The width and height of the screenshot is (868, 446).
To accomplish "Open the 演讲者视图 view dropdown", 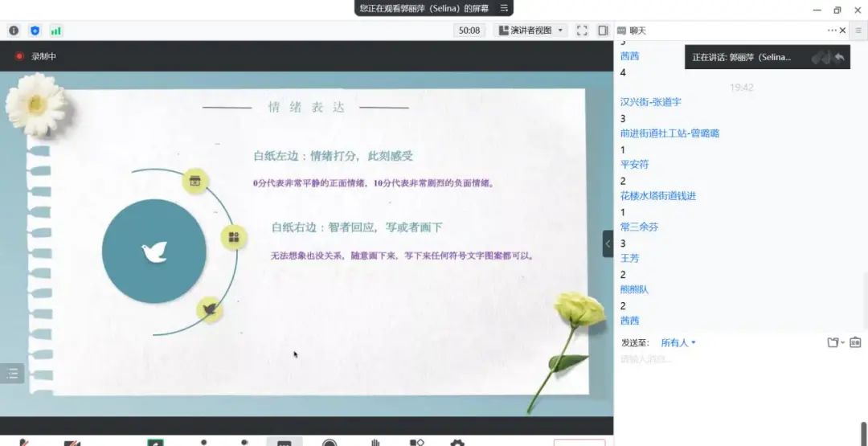I will pyautogui.click(x=531, y=31).
